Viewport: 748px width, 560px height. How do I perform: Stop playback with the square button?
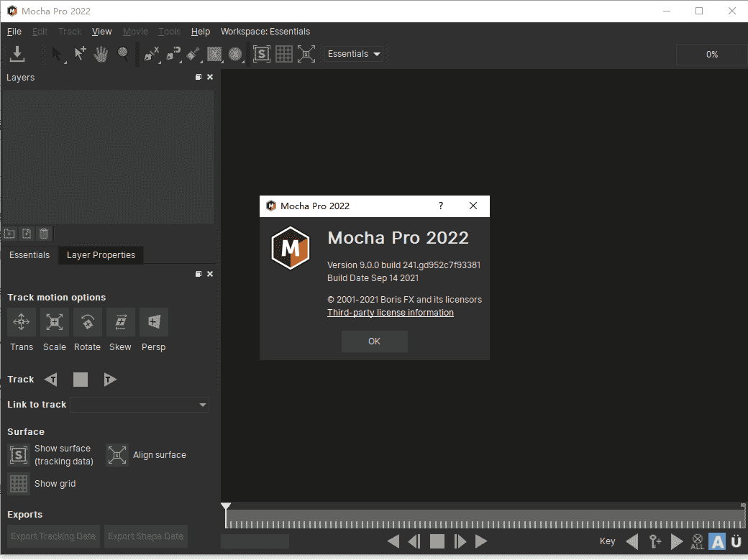pos(437,541)
